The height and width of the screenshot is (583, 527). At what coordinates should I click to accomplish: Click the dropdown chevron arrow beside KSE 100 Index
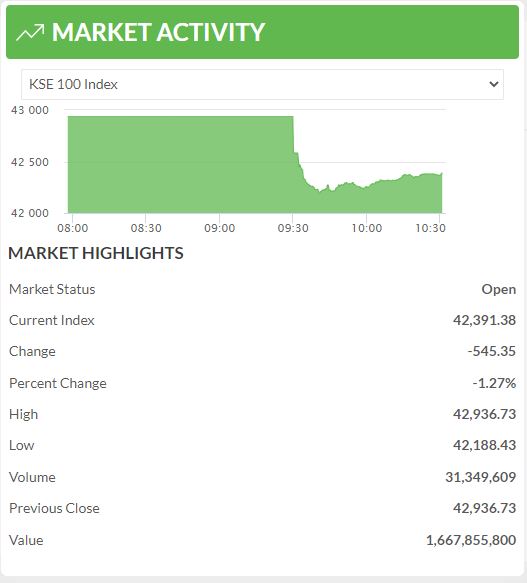[494, 84]
